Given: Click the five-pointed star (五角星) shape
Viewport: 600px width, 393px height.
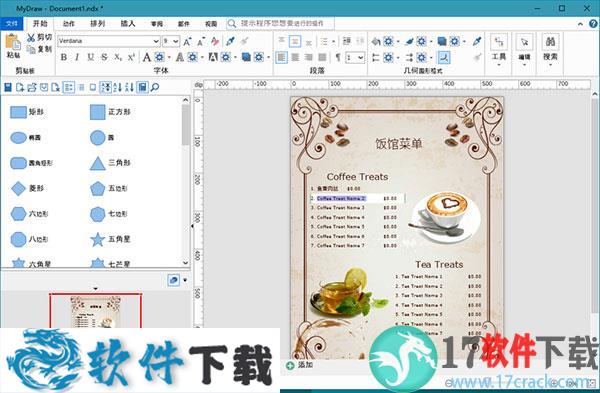Looking at the screenshot, I should pos(98,240).
